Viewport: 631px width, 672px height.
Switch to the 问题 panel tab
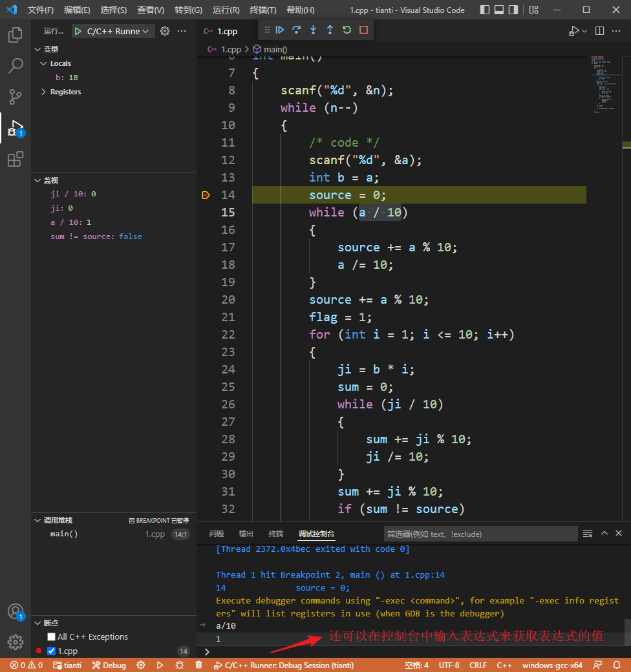click(x=217, y=534)
